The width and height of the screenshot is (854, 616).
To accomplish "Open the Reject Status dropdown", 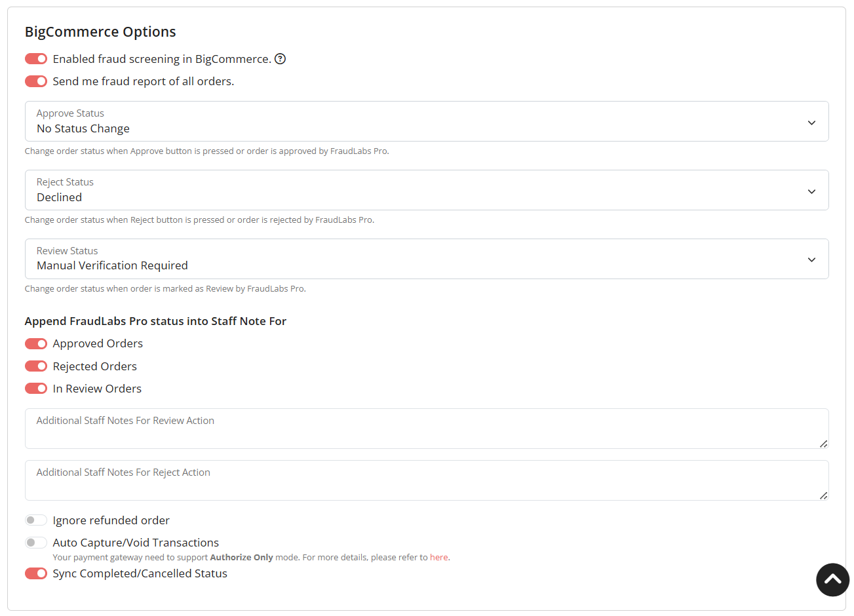I will tap(427, 190).
